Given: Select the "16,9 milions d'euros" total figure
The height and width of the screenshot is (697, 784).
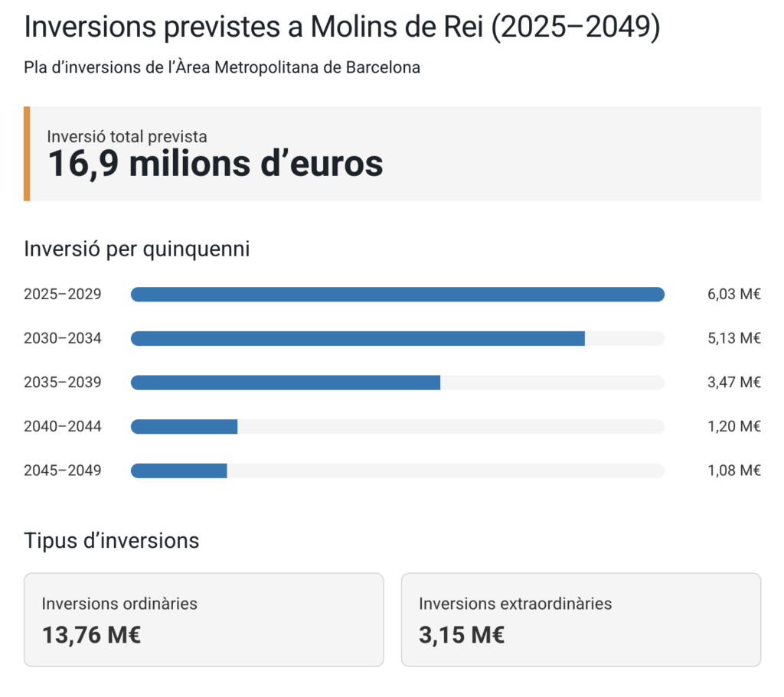Looking at the screenshot, I should click(x=215, y=164).
